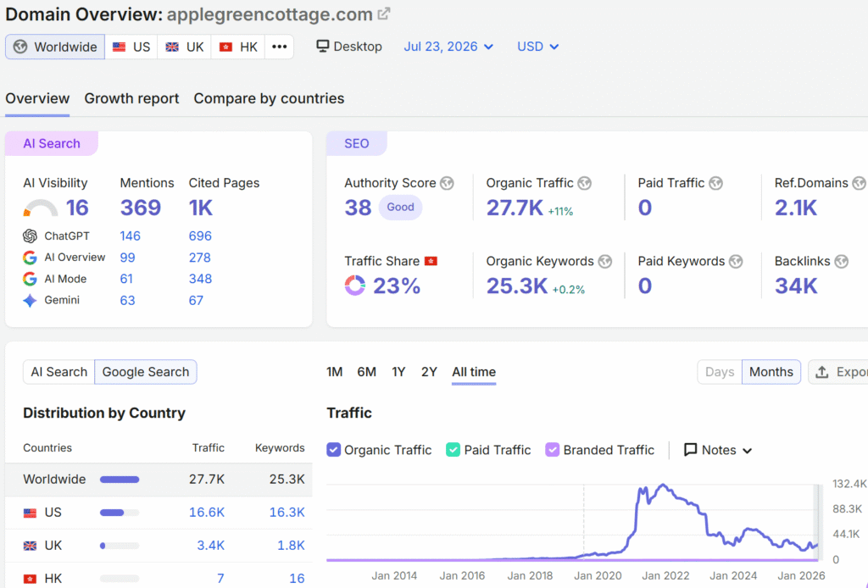Screen dimensions: 868x588
Task: Click the ChatGPT logo icon
Action: pyautogui.click(x=30, y=236)
